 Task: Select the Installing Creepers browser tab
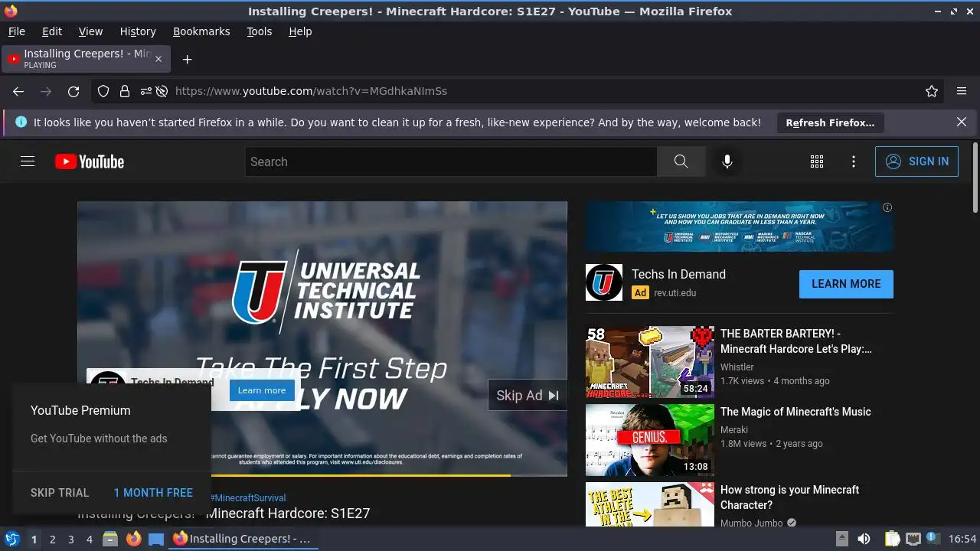pos(86,59)
